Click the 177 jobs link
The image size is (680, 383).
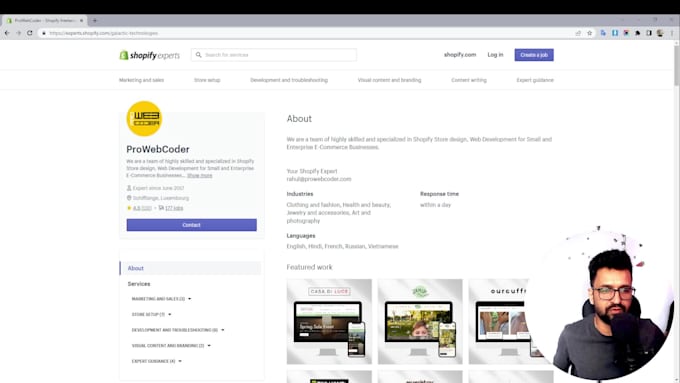174,208
